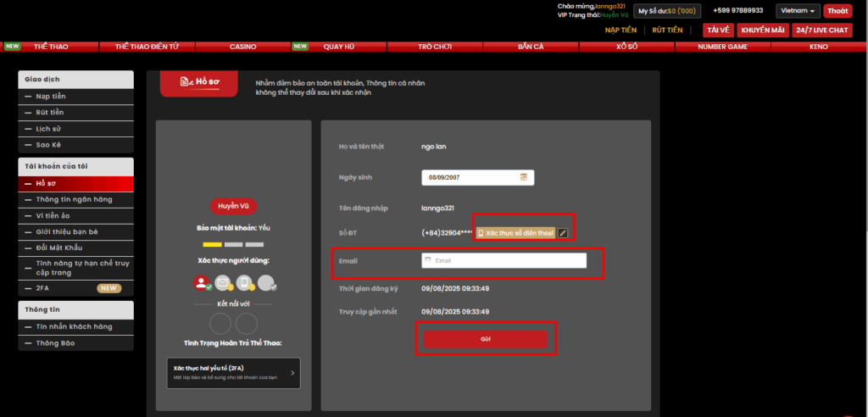Click the Tài khoản của tôi header
The width and height of the screenshot is (868, 417).
point(75,167)
